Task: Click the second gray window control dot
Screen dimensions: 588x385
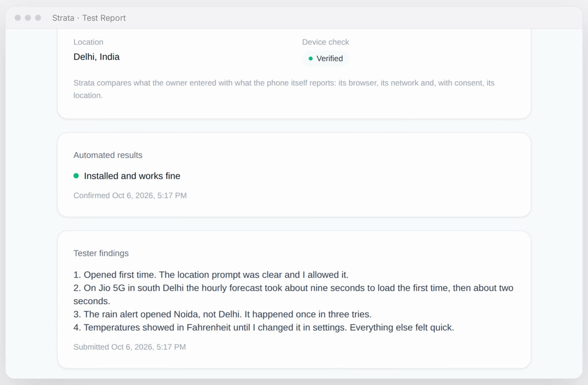Action: click(28, 18)
